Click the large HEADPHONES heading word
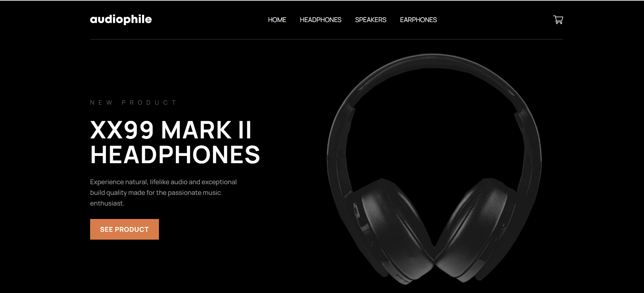The height and width of the screenshot is (293, 644). (x=175, y=155)
